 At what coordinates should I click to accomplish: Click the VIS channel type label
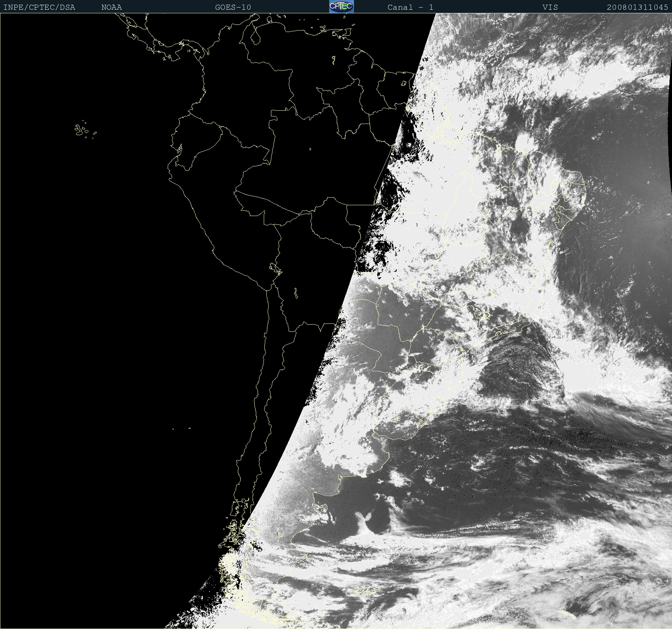(x=550, y=7)
